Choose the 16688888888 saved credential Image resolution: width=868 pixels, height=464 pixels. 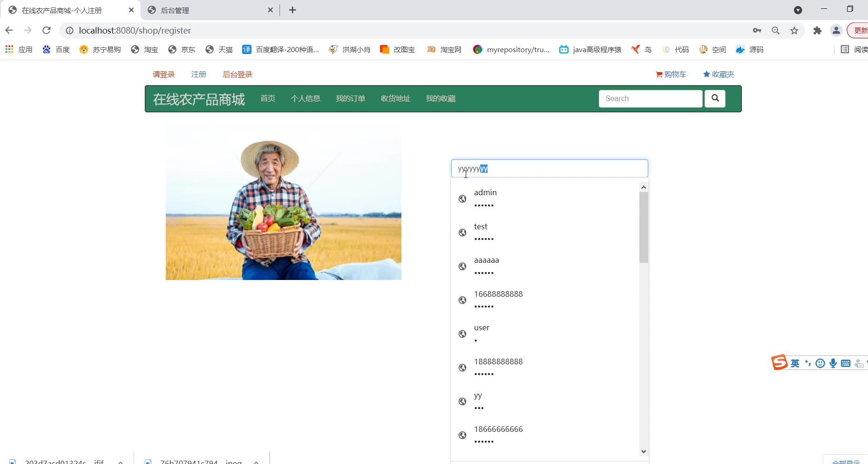498,300
